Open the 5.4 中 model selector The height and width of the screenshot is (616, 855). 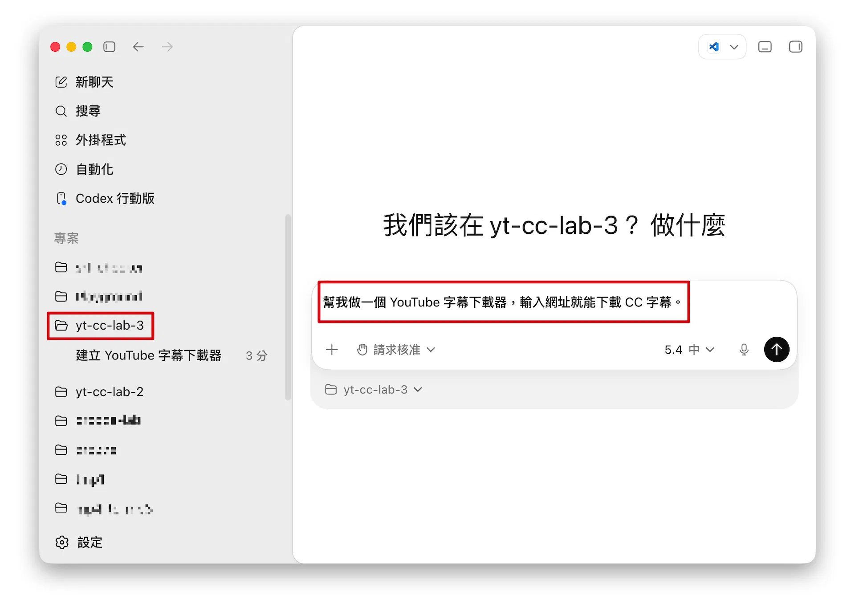tap(689, 350)
